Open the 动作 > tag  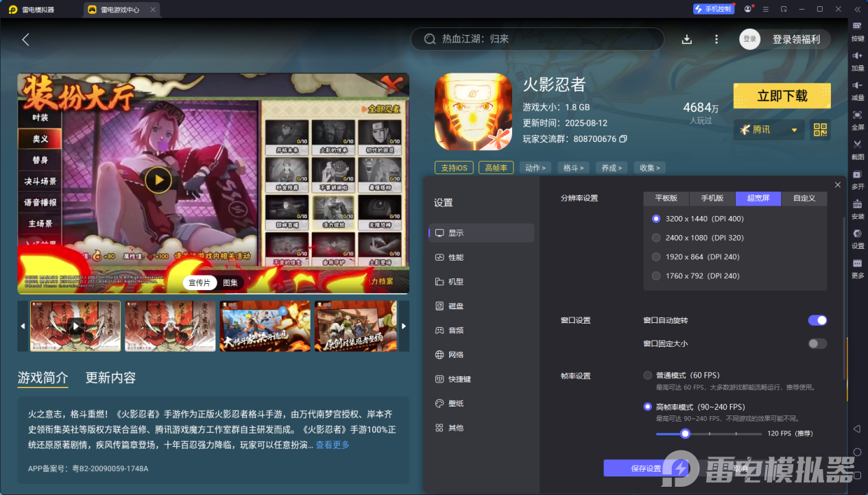pos(535,167)
